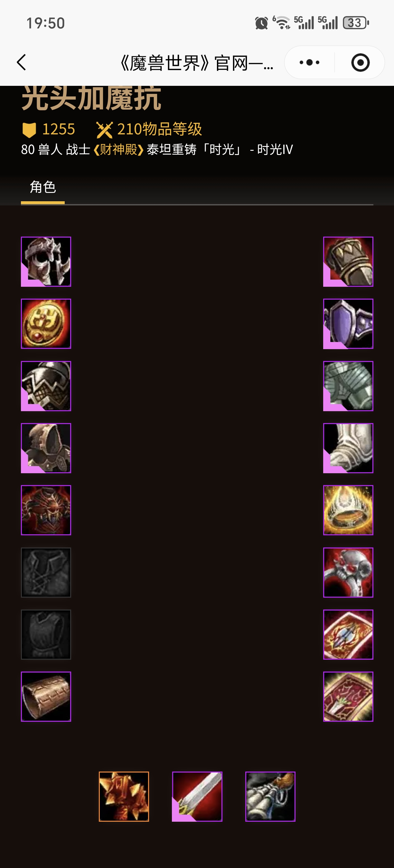View the orange-bordered mace weapon
The image size is (394, 868).
coord(124,796)
